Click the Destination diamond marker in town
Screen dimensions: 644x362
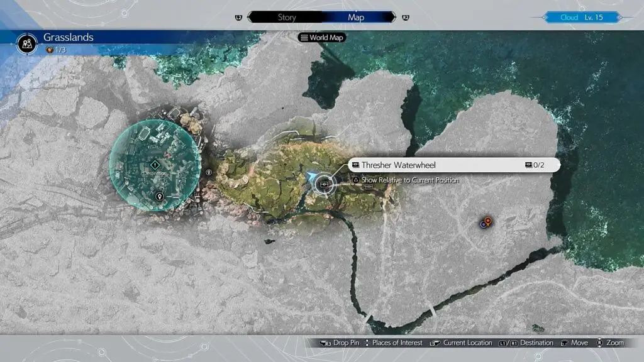[x=155, y=165]
